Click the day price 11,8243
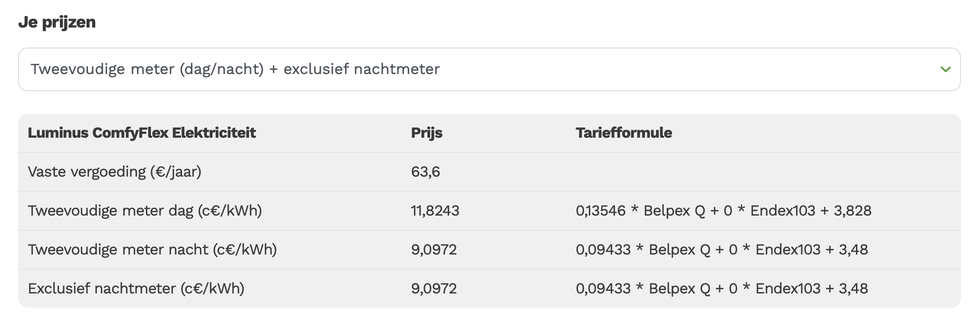Image resolution: width=980 pixels, height=321 pixels. click(435, 211)
